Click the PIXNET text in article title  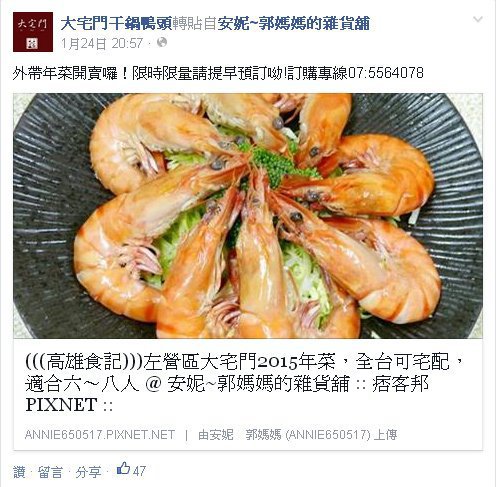click(61, 404)
